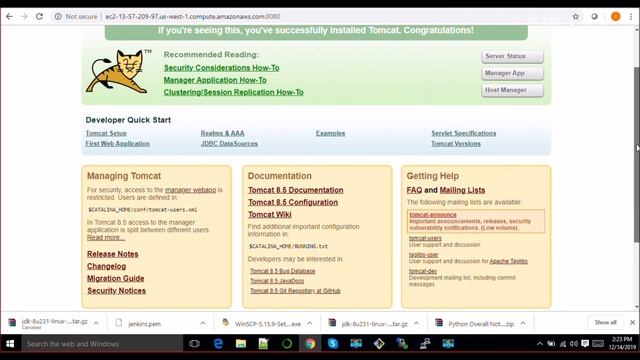The image size is (640, 360).
Task: Open File Explorer from the taskbar
Action: click(x=241, y=344)
